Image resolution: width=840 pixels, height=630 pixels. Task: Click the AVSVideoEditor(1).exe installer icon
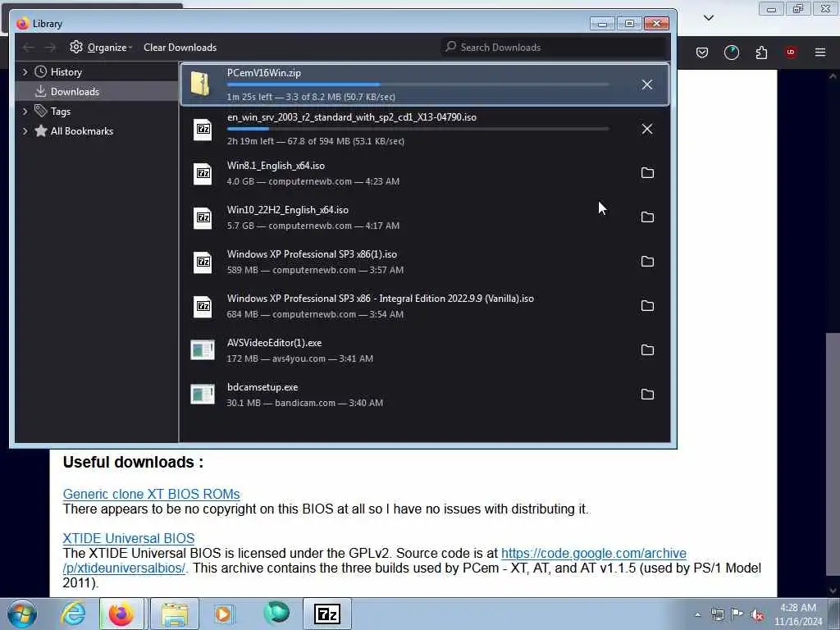point(203,350)
